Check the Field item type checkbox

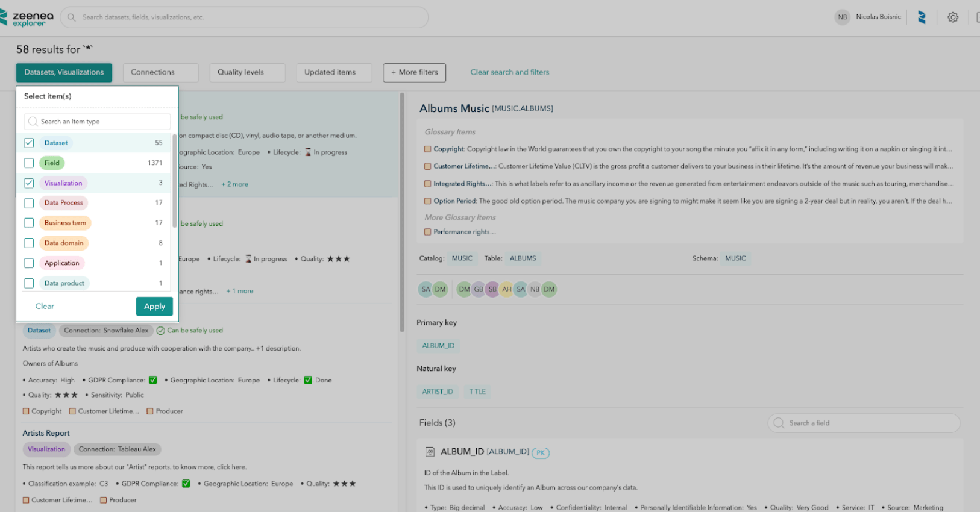tap(29, 163)
